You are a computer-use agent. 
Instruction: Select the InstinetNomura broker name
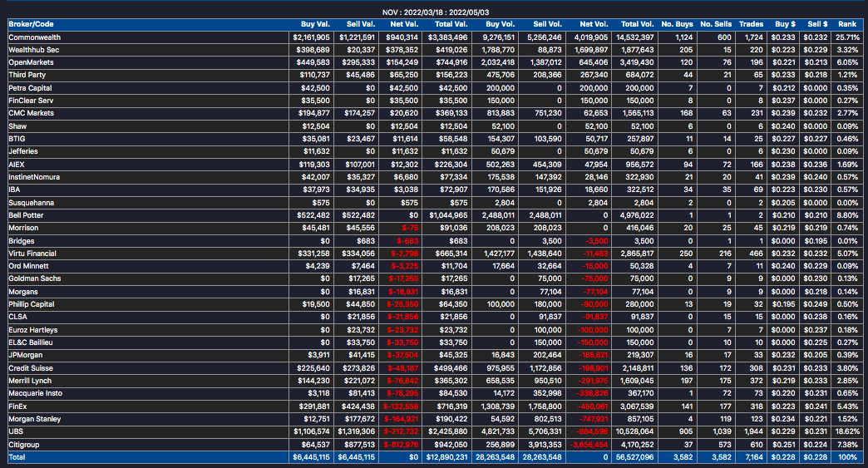tap(34, 177)
